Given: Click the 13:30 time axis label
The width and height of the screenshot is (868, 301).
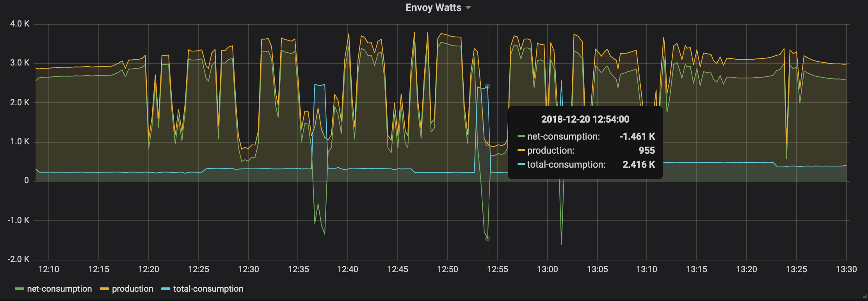Looking at the screenshot, I should click(847, 269).
